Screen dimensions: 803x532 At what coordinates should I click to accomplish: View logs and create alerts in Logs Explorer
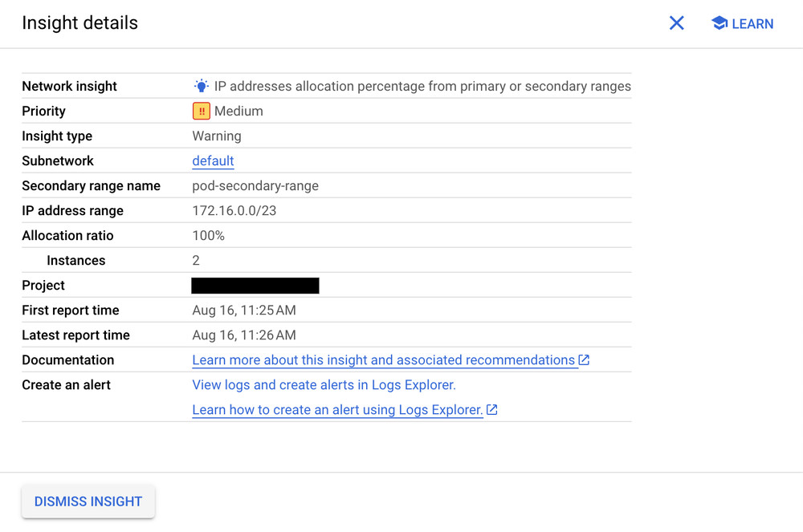point(324,385)
